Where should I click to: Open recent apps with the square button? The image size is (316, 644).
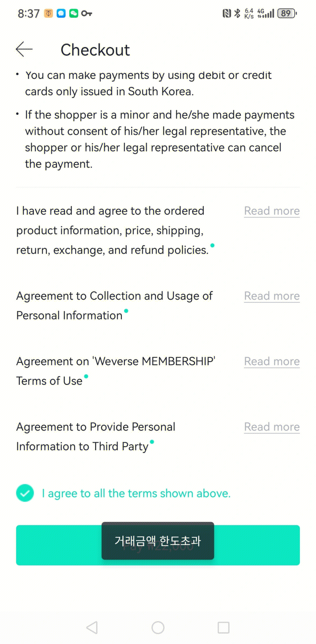(224, 627)
